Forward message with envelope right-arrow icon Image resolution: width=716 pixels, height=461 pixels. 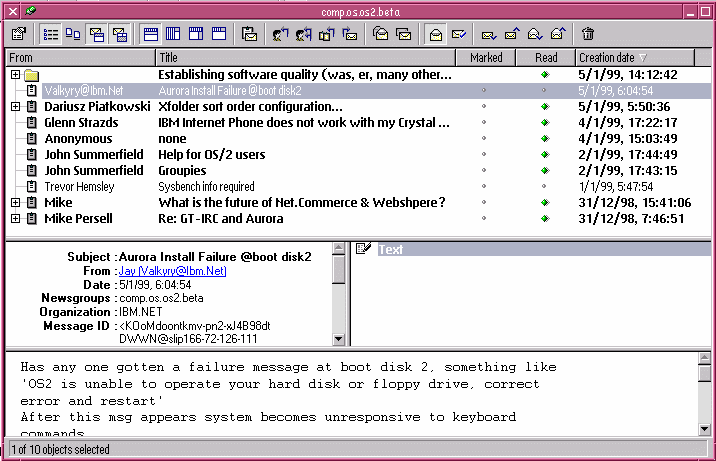point(350,34)
